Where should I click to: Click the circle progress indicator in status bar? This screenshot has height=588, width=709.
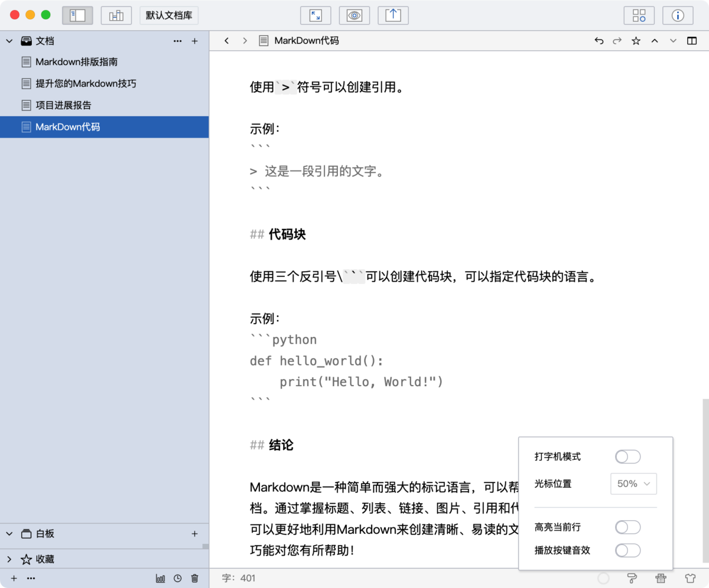point(603,579)
